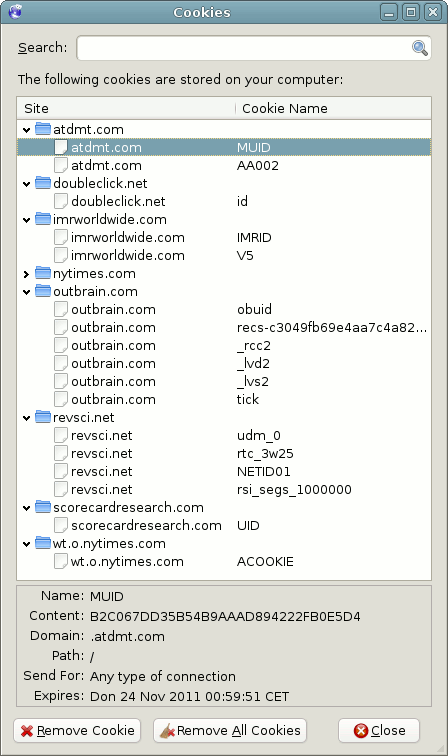Select the file icon beside cookie AA002
The image size is (448, 756).
61,165
